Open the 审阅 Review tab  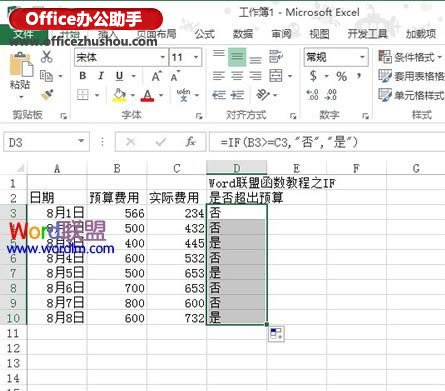coord(281,34)
